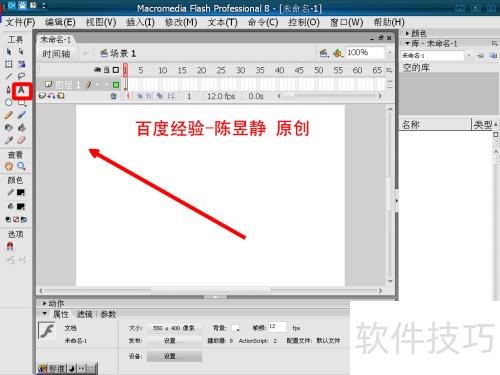500x375 pixels.
Task: Select the Lasso tool
Action: pyautogui.click(x=21, y=77)
